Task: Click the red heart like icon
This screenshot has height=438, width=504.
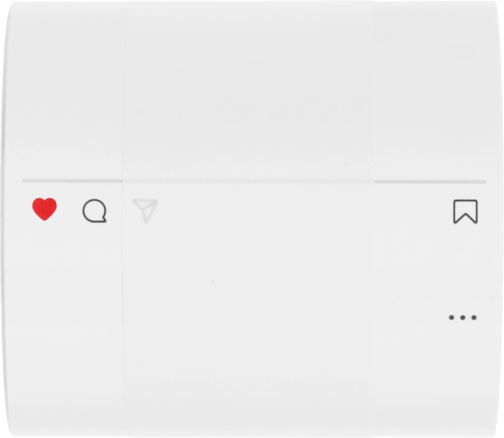Action: coord(44,209)
